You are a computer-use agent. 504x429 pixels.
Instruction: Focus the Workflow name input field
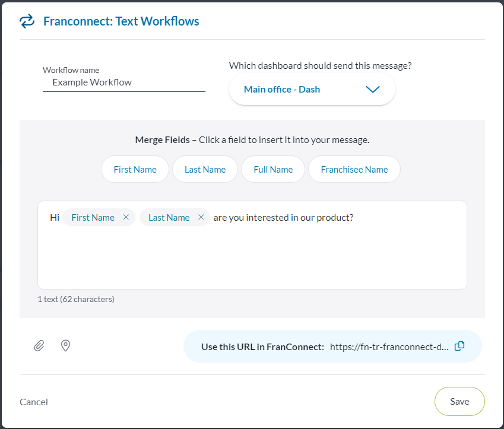(x=123, y=83)
